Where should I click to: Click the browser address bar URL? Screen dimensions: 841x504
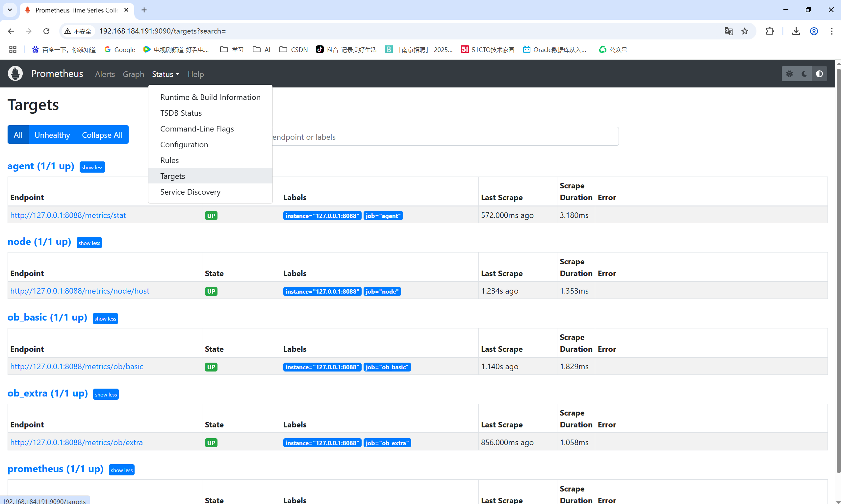(163, 31)
